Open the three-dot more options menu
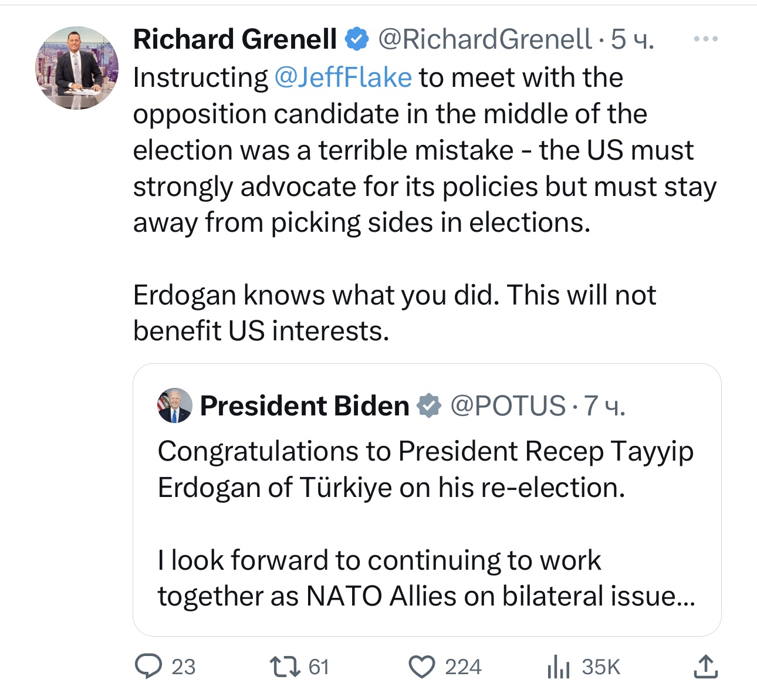This screenshot has width=757, height=700. click(705, 39)
